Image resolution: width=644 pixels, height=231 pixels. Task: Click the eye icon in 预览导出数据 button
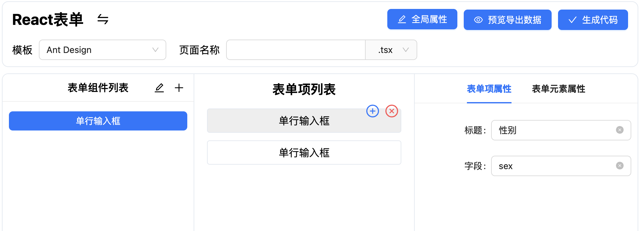pos(477,20)
